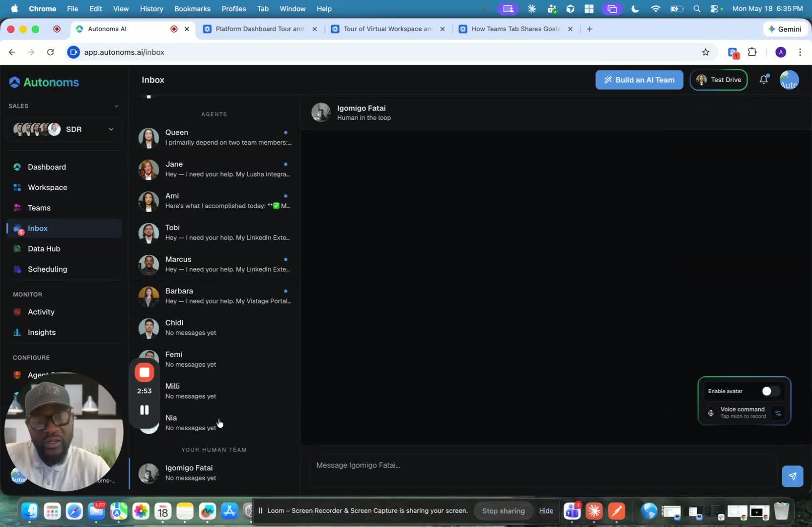Screen dimensions: 812x527
Task: Open a new browser tab
Action: [590, 29]
